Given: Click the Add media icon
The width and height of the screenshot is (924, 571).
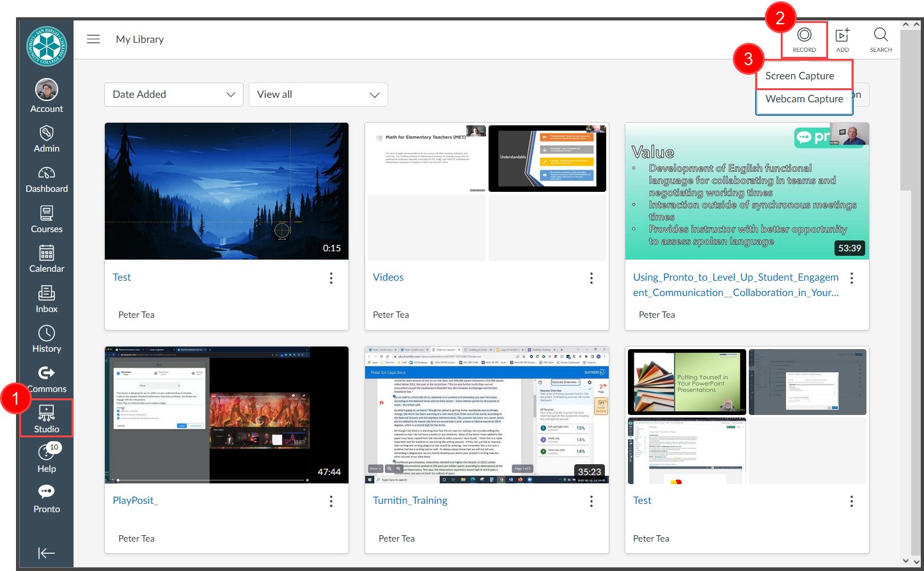Looking at the screenshot, I should pos(842,40).
